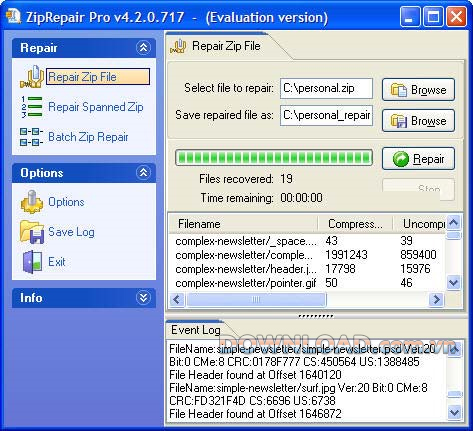473x431 pixels.
Task: Click the green repair progress bar
Action: (274, 158)
